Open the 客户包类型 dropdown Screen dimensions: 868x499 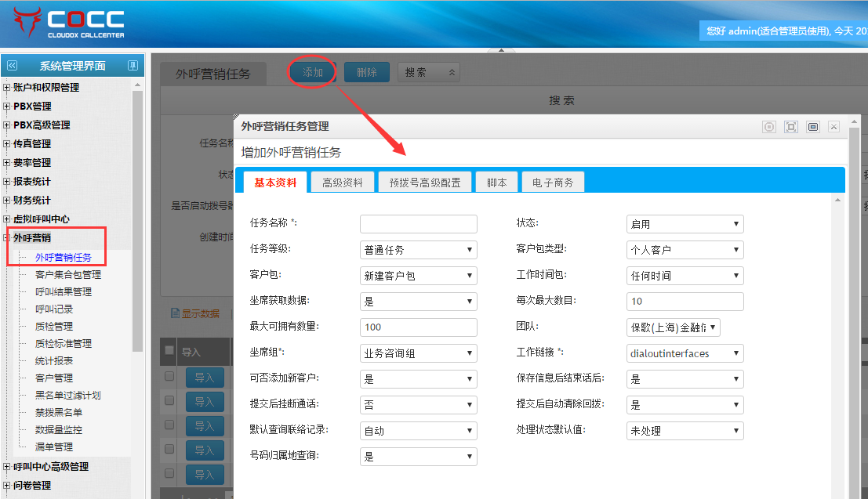[x=685, y=250]
